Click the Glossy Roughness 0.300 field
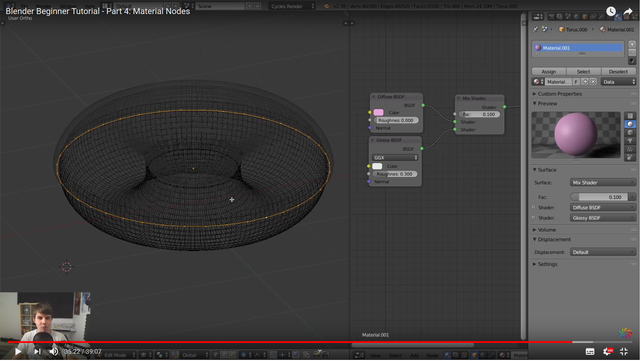Image resolution: width=640 pixels, height=361 pixels. tap(394, 174)
